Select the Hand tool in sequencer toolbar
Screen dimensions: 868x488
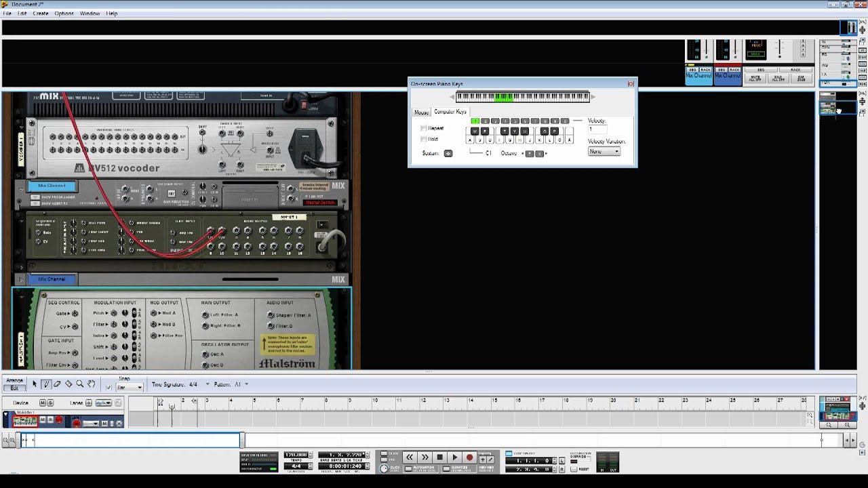(92, 384)
